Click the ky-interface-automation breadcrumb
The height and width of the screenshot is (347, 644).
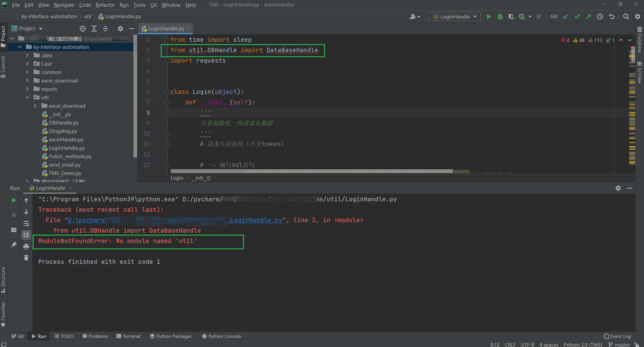tap(49, 16)
